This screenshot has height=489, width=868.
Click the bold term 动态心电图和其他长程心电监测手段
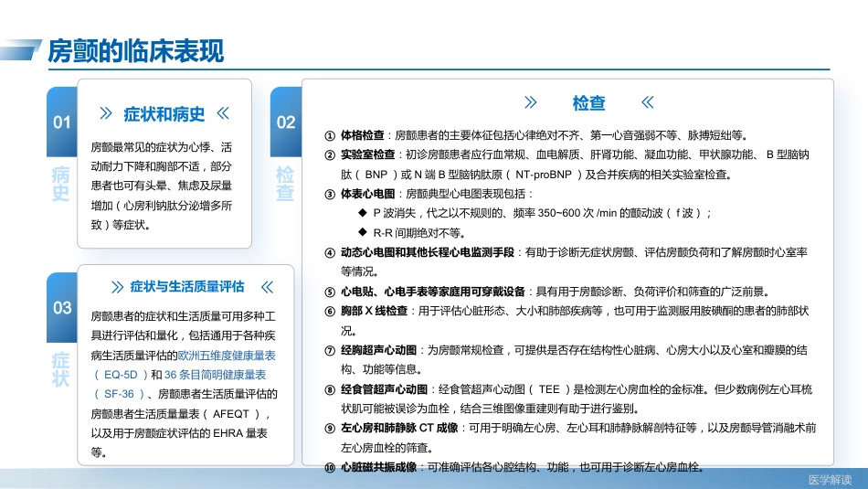click(x=428, y=252)
